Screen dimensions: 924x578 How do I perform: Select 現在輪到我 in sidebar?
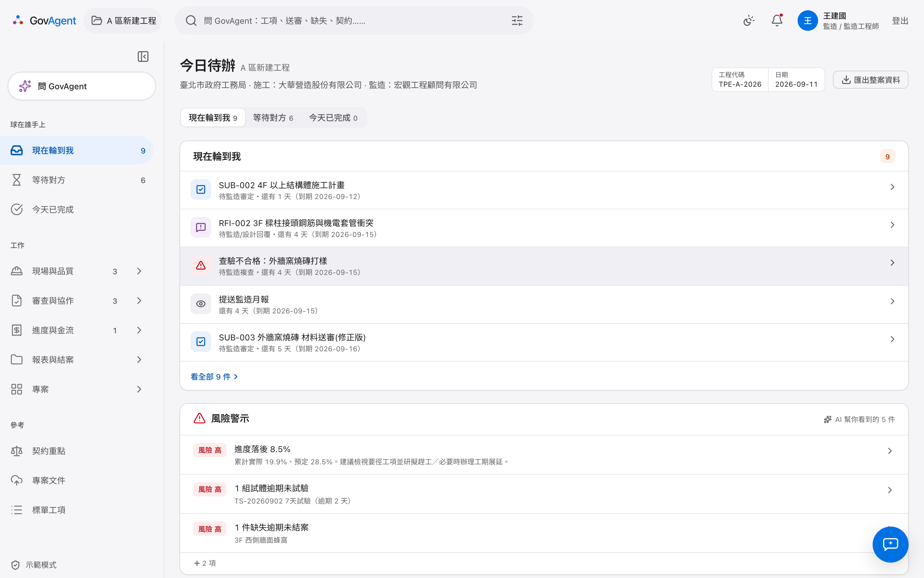[x=76, y=151]
